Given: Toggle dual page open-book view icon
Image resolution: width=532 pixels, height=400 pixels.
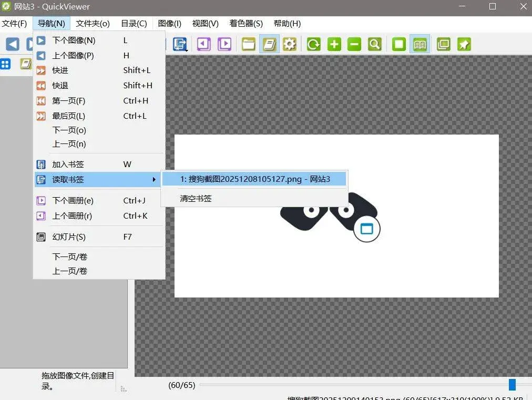Looking at the screenshot, I should point(420,44).
